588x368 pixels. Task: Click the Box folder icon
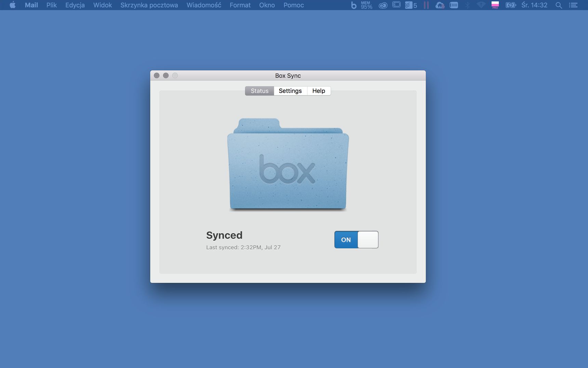(x=288, y=164)
